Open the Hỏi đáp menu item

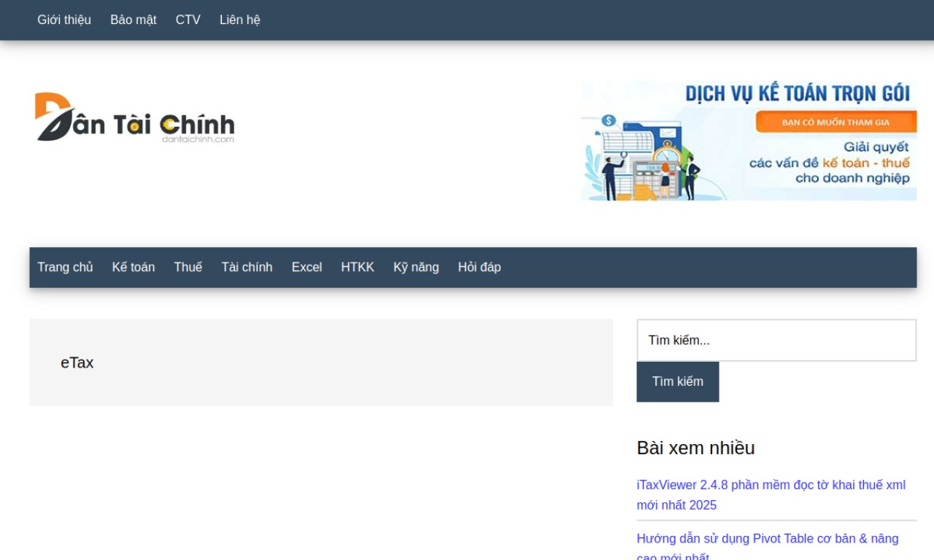click(x=479, y=267)
